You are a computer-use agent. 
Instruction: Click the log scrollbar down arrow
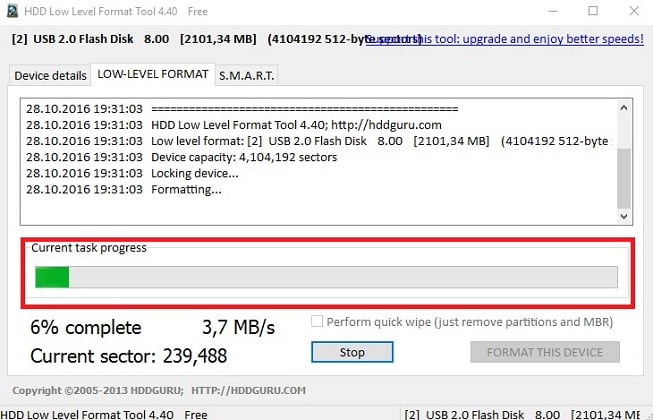click(x=624, y=214)
